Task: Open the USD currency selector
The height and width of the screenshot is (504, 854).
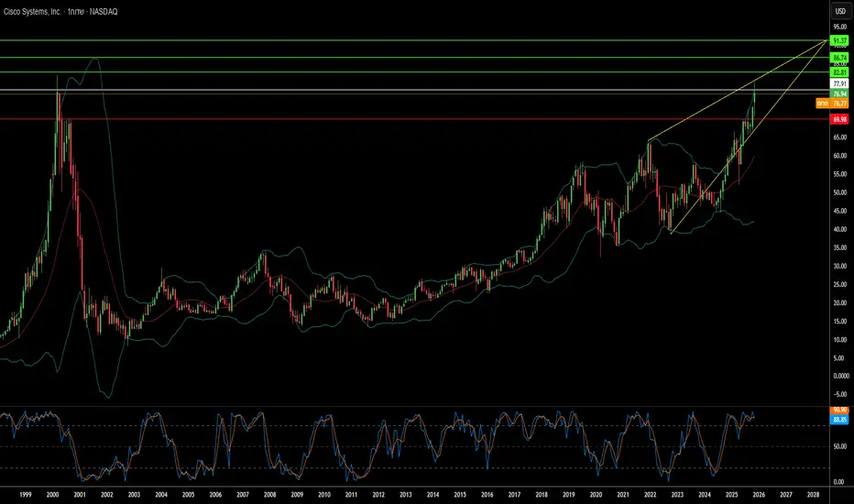Action: 838,11
